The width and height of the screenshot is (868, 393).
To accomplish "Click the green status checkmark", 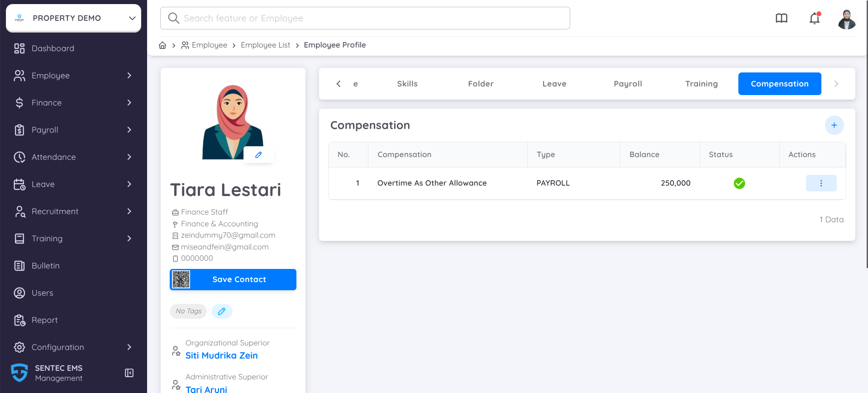I will [x=739, y=183].
